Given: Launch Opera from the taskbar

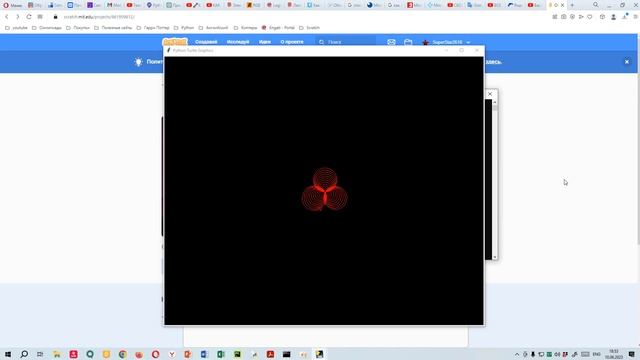Looking at the screenshot, I should click(156, 354).
